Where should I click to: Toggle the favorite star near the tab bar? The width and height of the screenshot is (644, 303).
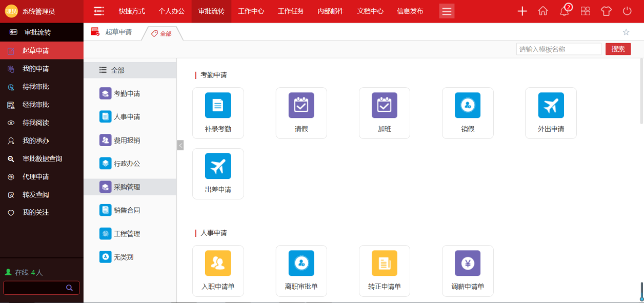(x=626, y=32)
